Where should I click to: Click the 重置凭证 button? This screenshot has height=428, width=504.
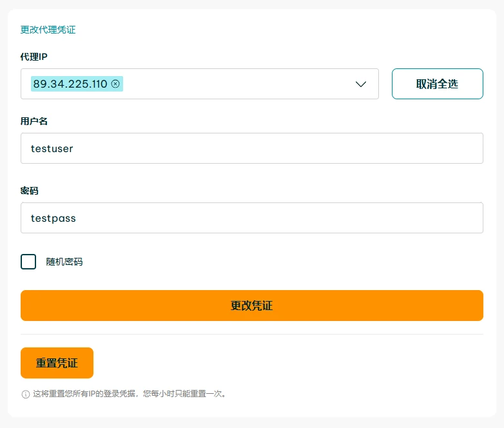pos(57,363)
